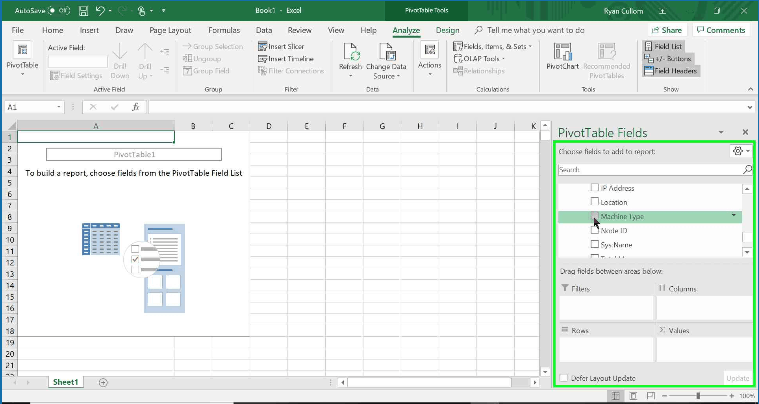Open OLAP Tools dropdown
Screen dimensions: 759x404
click(479, 59)
